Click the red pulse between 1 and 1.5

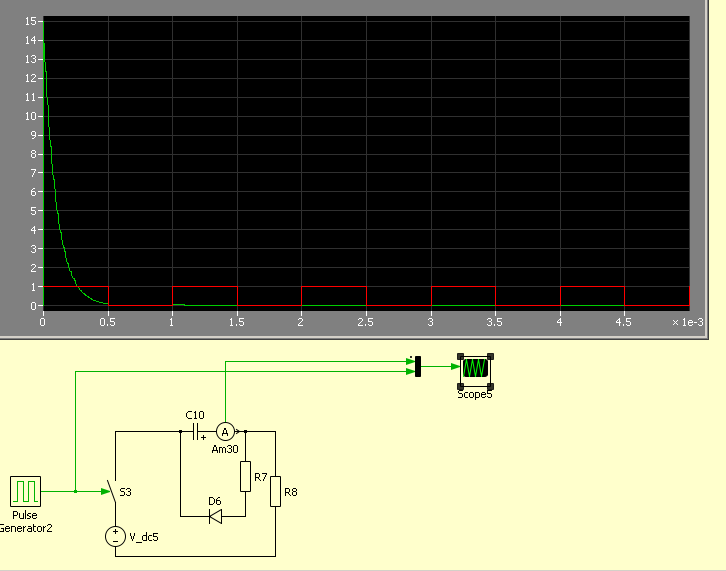pos(205,287)
